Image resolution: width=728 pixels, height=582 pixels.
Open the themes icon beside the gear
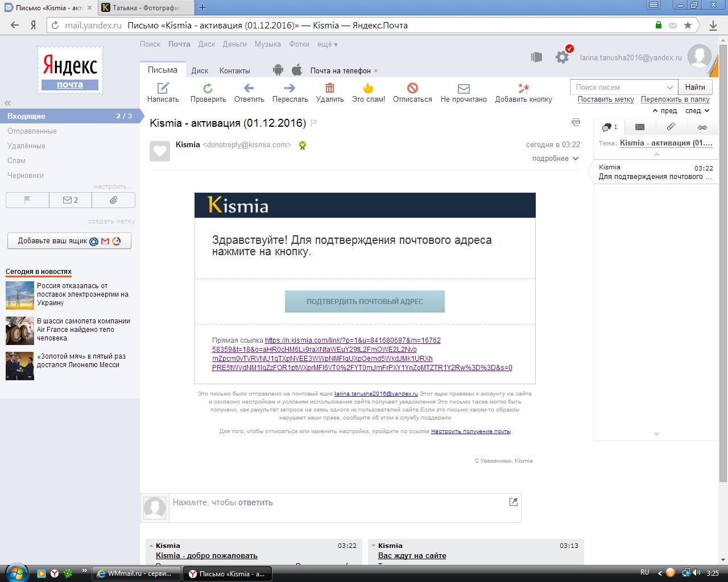pos(536,57)
